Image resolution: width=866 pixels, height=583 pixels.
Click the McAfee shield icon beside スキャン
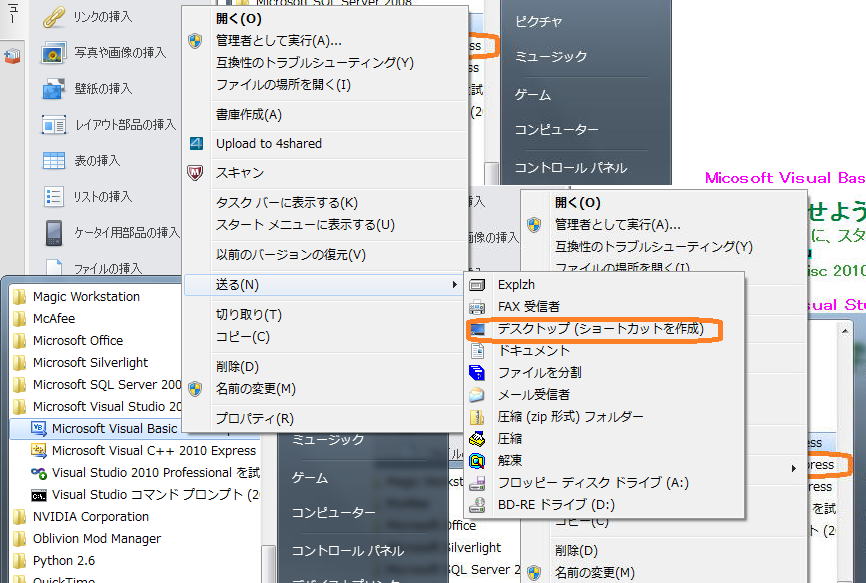195,173
